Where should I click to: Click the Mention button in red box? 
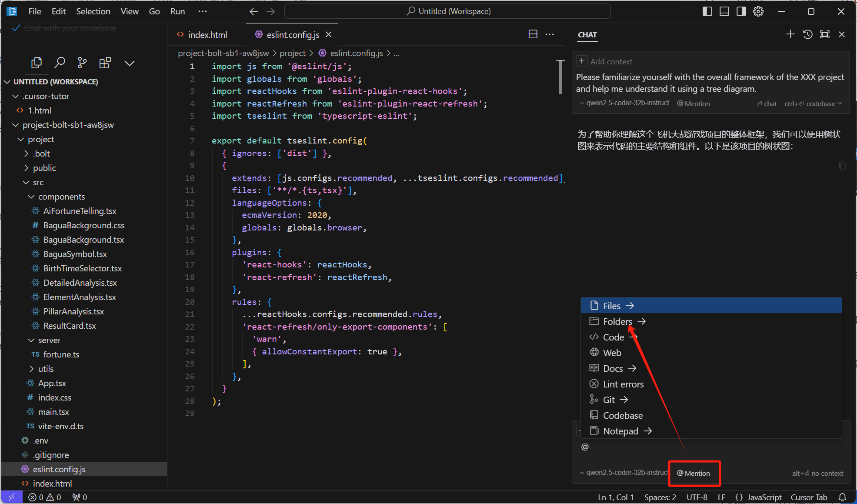(694, 473)
